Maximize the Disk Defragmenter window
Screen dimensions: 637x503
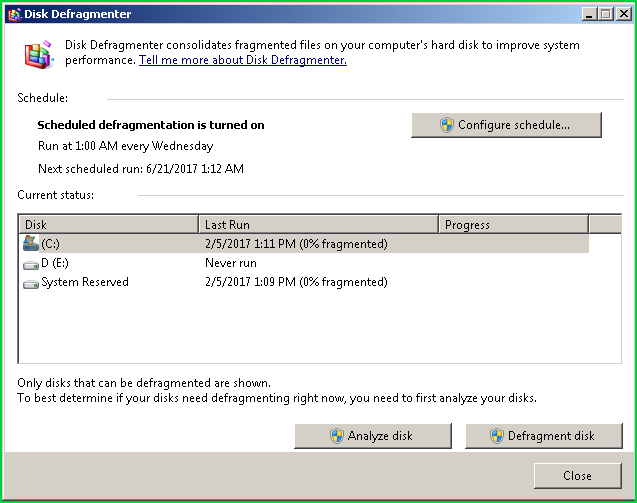coord(606,14)
